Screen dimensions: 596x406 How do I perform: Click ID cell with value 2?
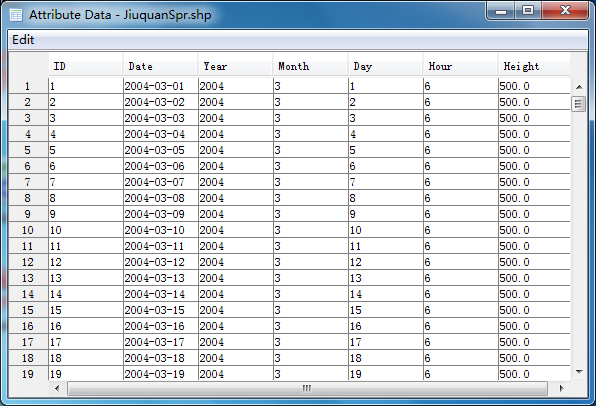(x=86, y=102)
